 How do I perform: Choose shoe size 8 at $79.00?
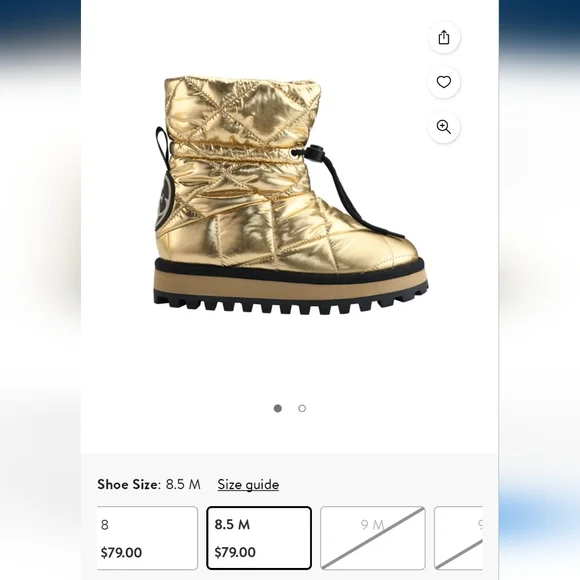pos(147,538)
